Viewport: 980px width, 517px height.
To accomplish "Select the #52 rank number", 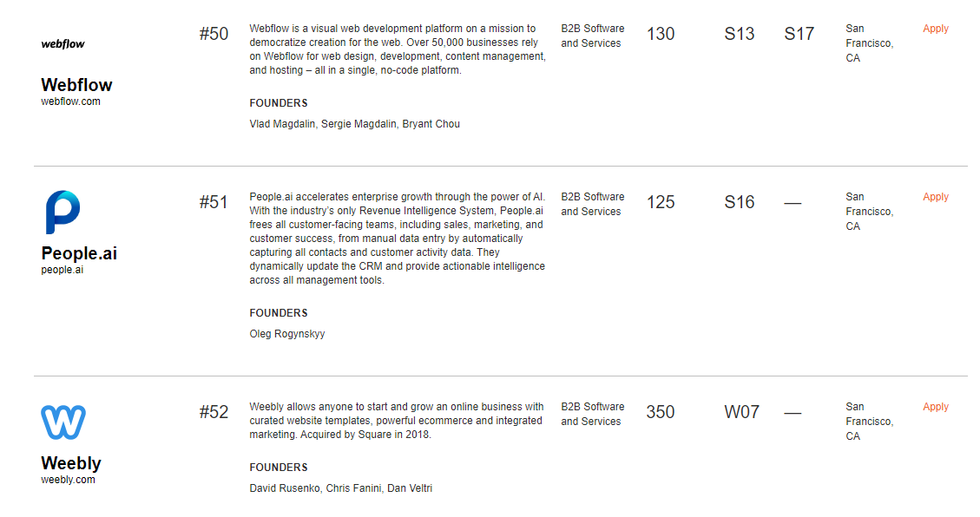I will pyautogui.click(x=214, y=412).
